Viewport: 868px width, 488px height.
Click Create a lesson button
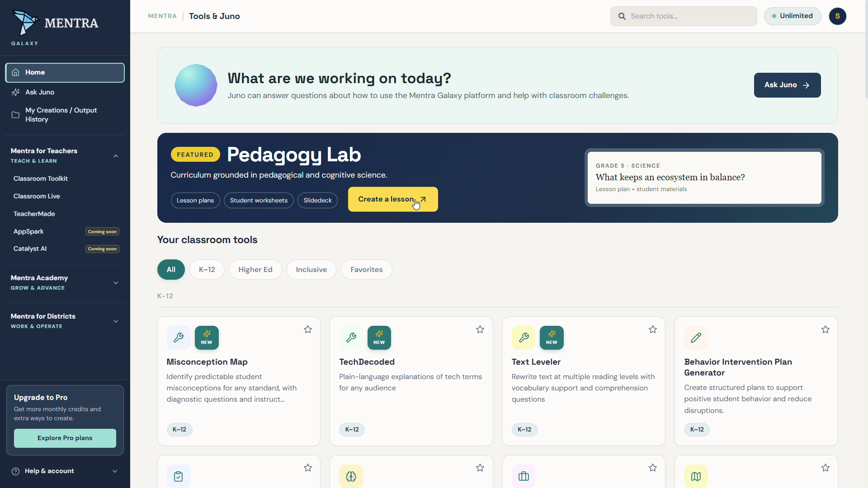coord(393,199)
